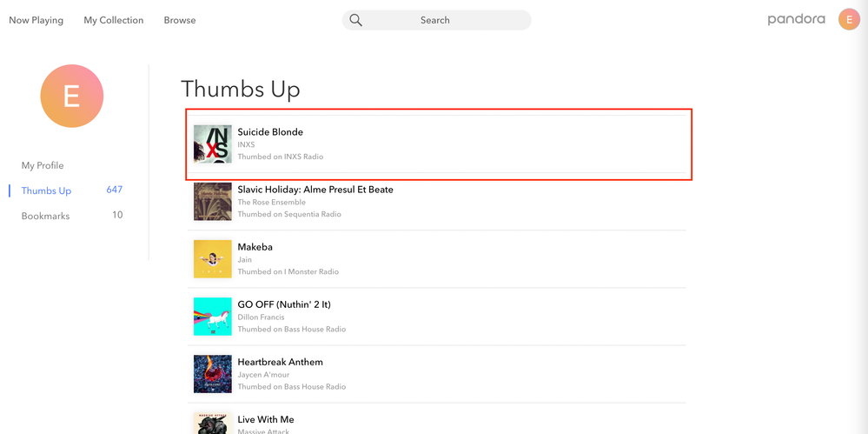Image resolution: width=868 pixels, height=434 pixels.
Task: Open the Slavic Holiday album thumbnail
Action: click(x=213, y=201)
